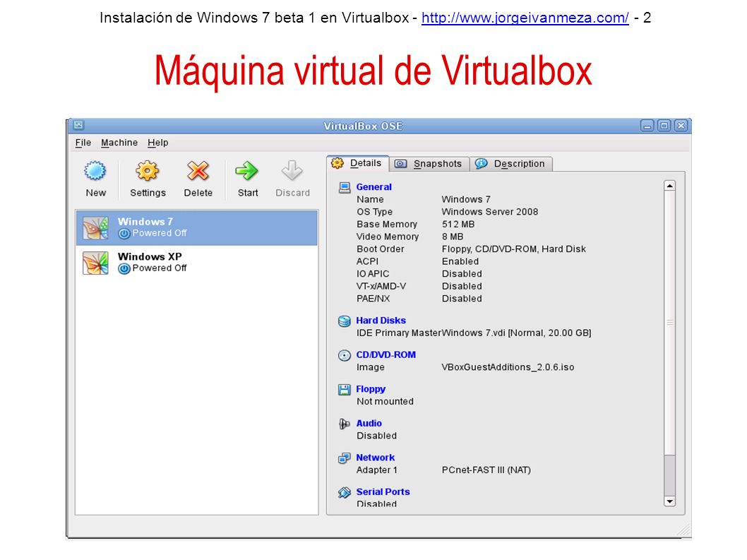Click Windows XP power state icon

(124, 269)
